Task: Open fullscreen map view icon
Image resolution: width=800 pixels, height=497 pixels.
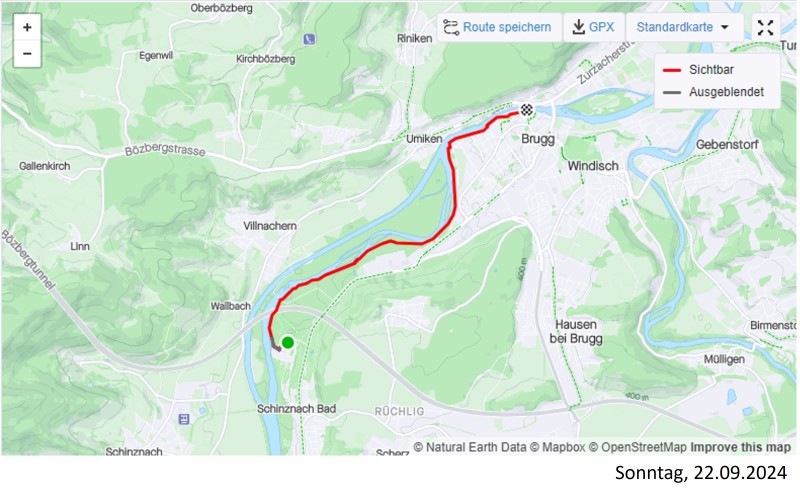Action: 765,28
